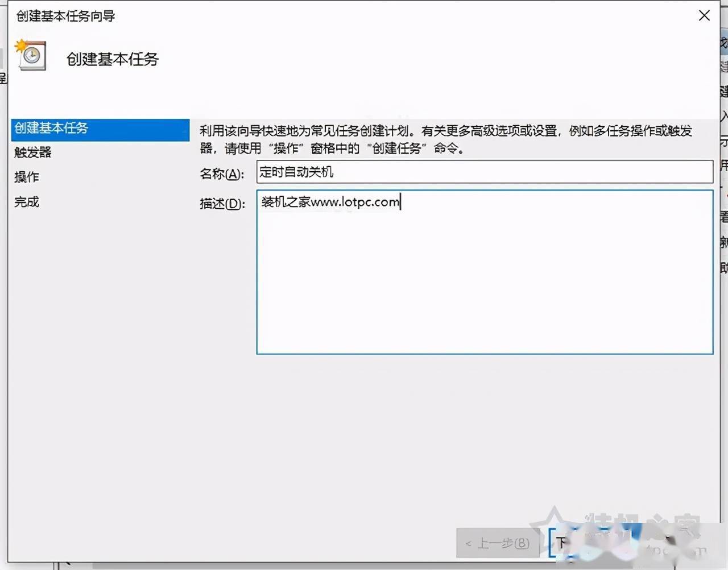Click the 创建基本任务 heading text
The width and height of the screenshot is (728, 570).
pyautogui.click(x=113, y=59)
